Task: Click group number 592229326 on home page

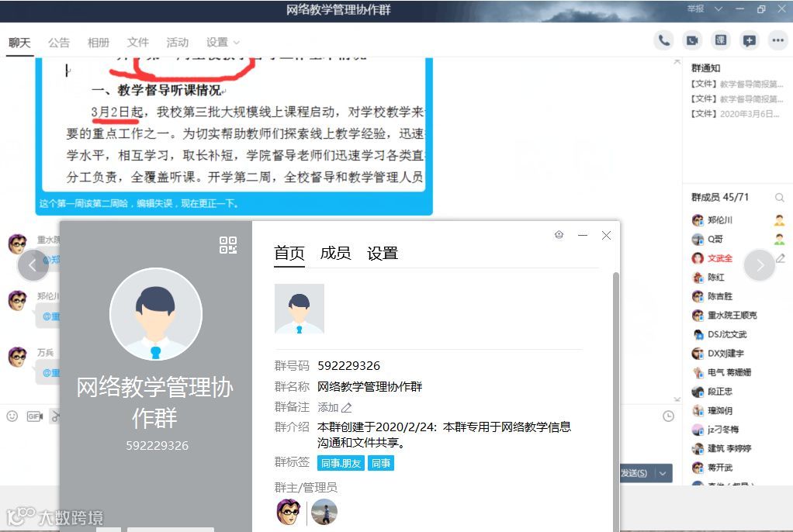Action: (x=348, y=365)
